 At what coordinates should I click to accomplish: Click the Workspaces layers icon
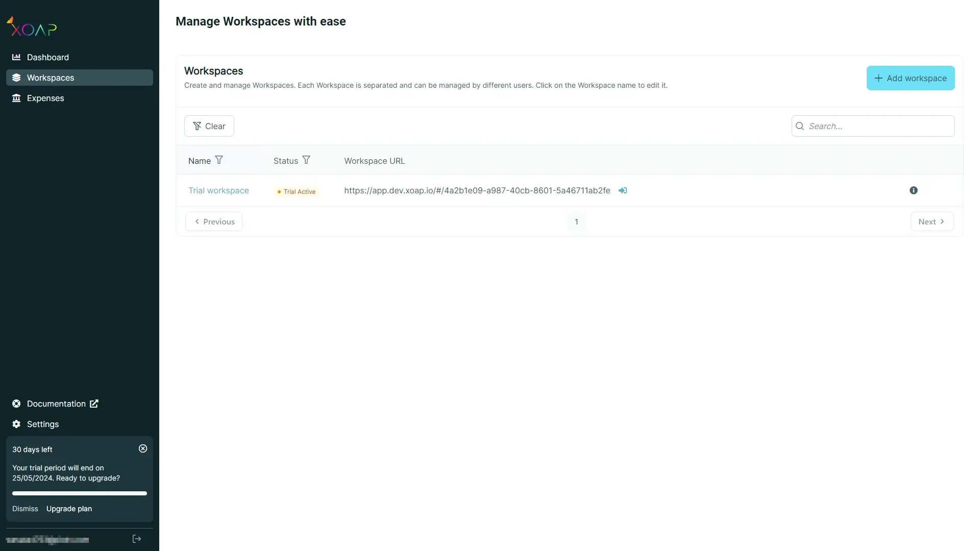click(x=16, y=78)
